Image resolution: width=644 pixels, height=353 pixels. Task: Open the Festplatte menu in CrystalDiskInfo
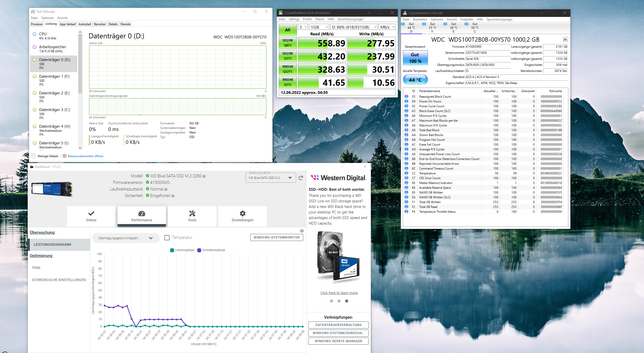[x=466, y=19]
